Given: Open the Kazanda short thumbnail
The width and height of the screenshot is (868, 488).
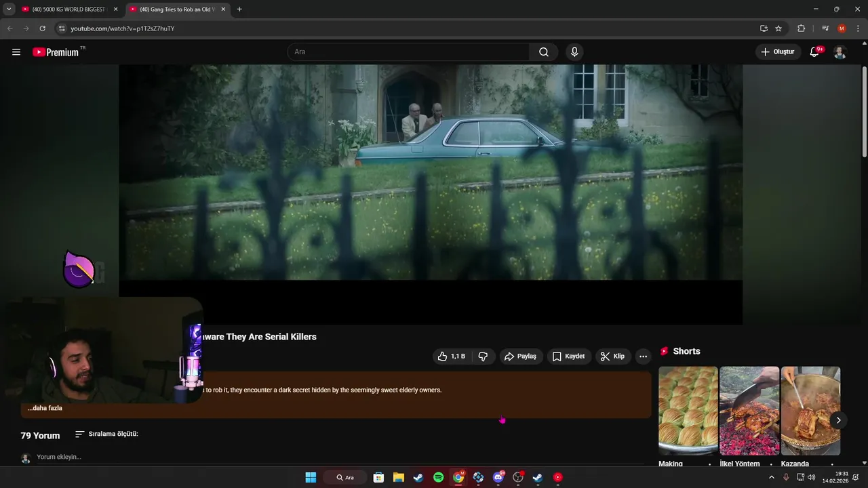Looking at the screenshot, I should click(810, 411).
